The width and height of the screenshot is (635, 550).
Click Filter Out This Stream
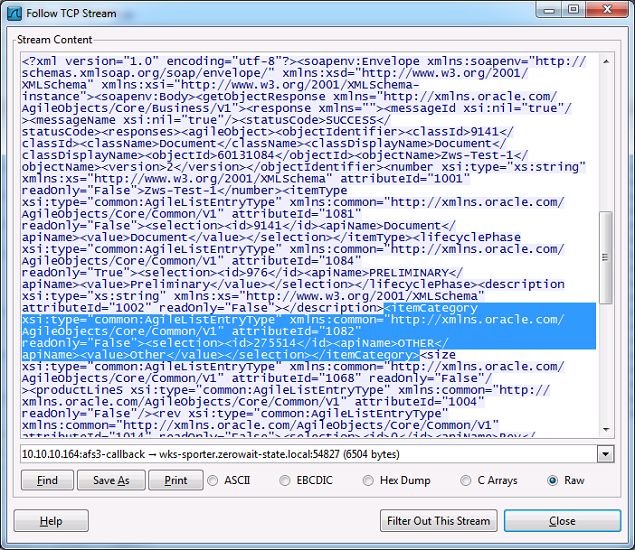click(x=439, y=521)
